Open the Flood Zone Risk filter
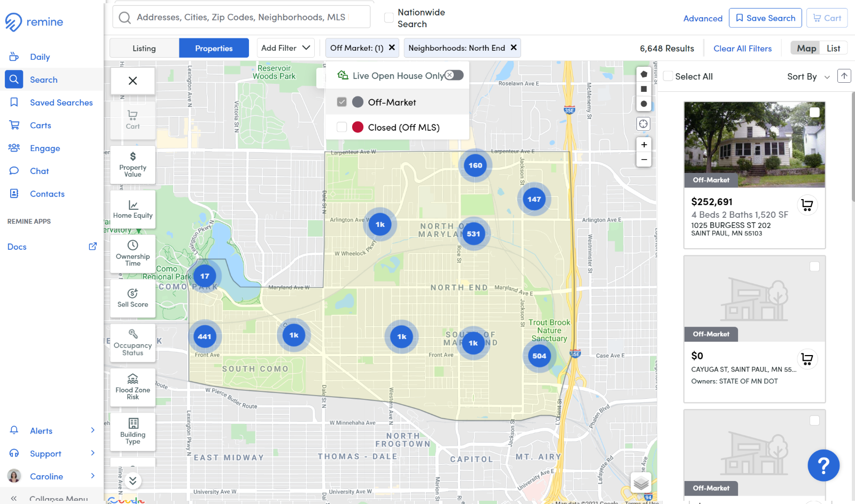This screenshot has height=504, width=855. pos(133,387)
